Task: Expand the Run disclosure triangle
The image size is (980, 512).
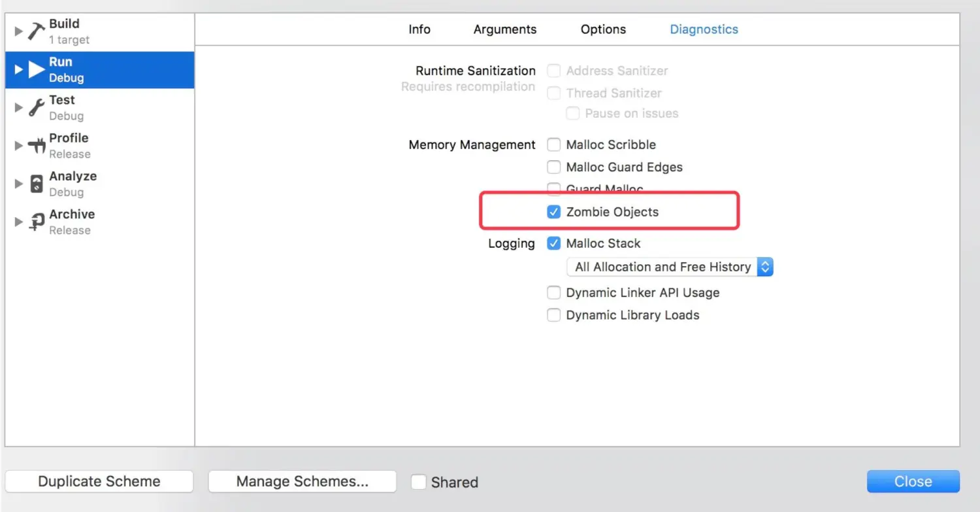Action: [x=18, y=69]
